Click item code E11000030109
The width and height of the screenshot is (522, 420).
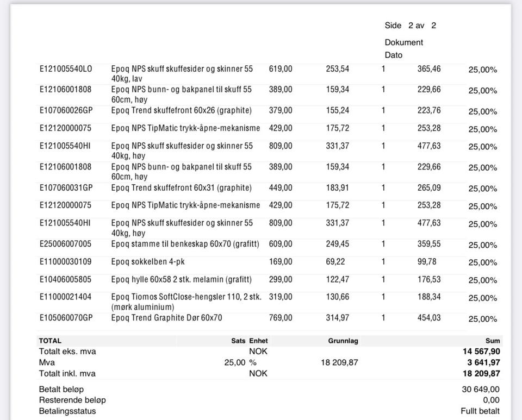(x=65, y=262)
